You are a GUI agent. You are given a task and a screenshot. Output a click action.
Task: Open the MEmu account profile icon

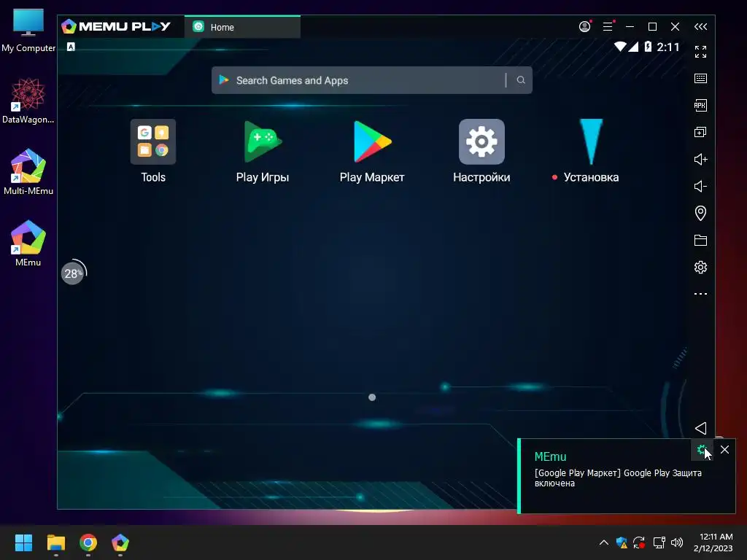tap(584, 27)
